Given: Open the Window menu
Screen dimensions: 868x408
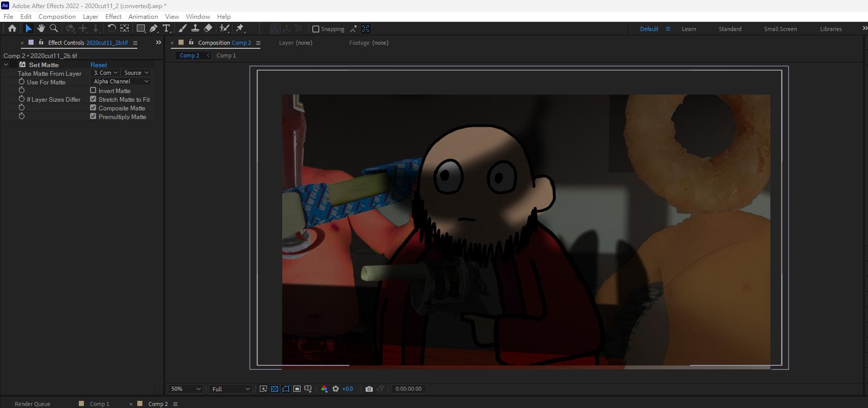Looking at the screenshot, I should coord(198,16).
